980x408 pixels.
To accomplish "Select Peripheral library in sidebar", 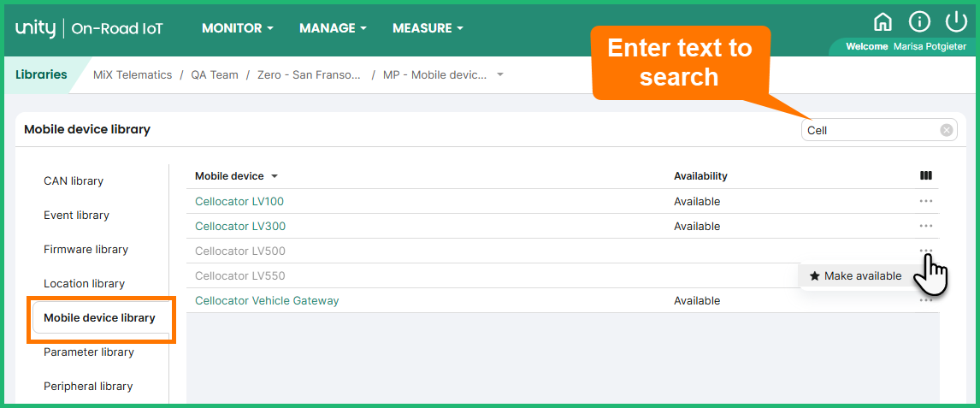I will point(88,386).
